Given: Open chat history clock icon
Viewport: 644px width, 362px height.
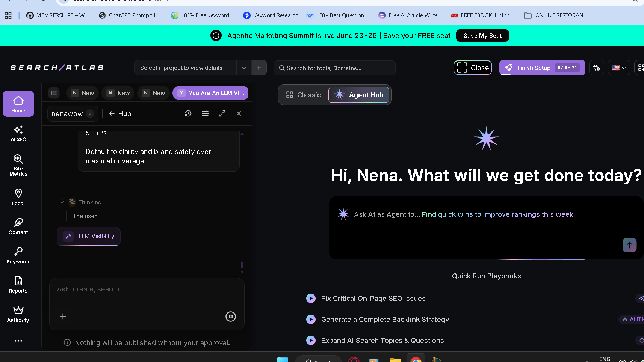Looking at the screenshot, I should pyautogui.click(x=188, y=113).
